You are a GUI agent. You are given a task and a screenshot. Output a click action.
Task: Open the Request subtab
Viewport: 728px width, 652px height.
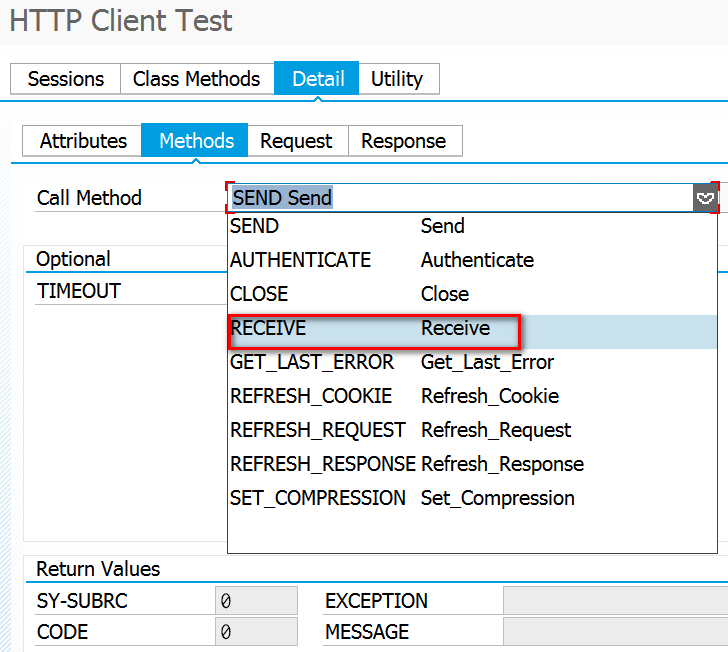(x=296, y=141)
